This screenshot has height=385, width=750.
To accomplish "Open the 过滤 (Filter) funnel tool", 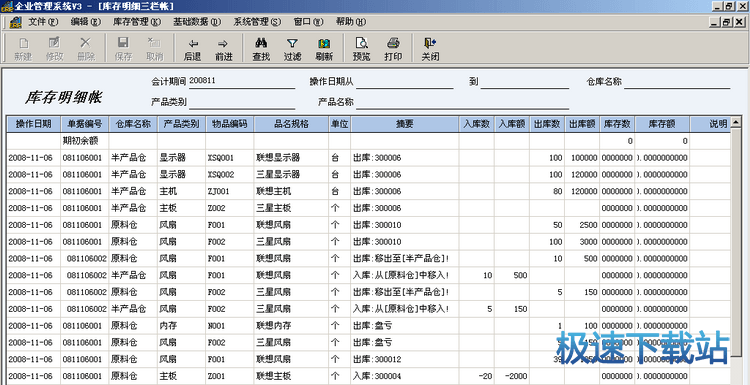I will click(292, 49).
